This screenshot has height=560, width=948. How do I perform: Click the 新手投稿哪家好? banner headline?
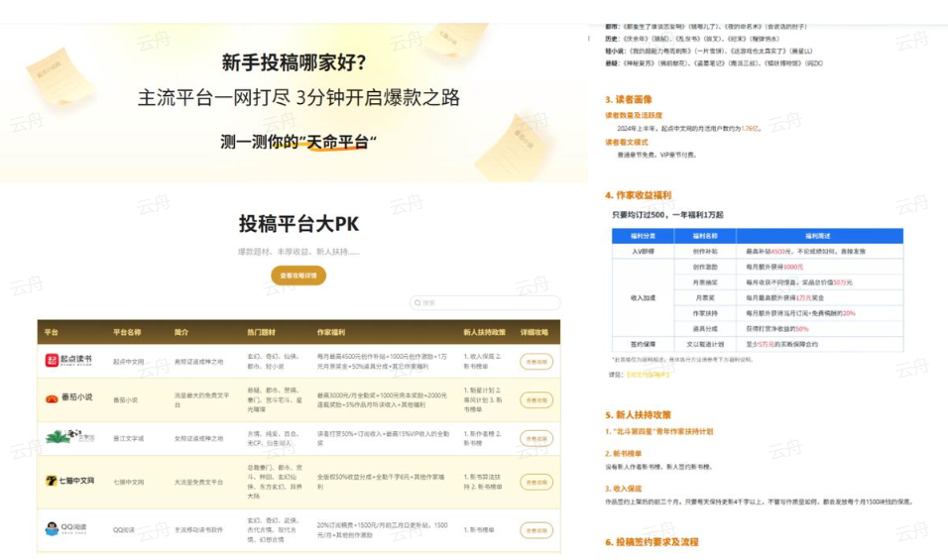pos(294,62)
